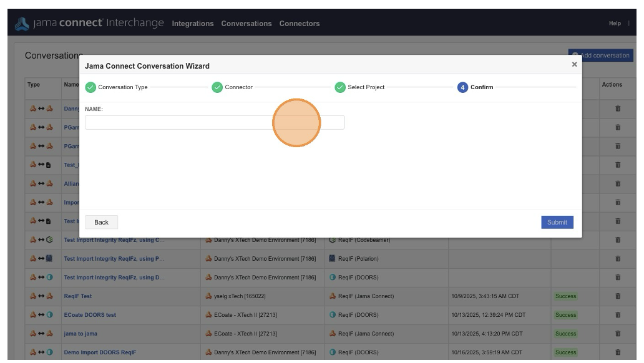Click the Add conversation button
The width and height of the screenshot is (644, 363).
click(600, 55)
